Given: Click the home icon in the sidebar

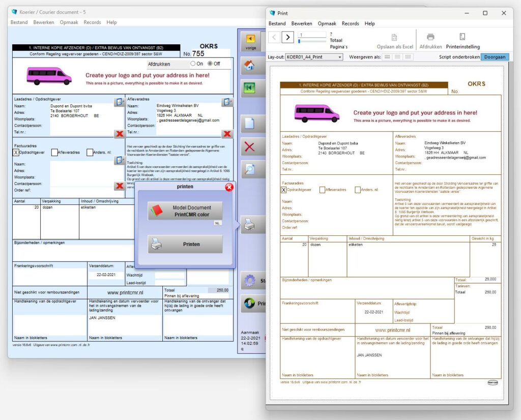Looking at the screenshot, I should coord(249,65).
